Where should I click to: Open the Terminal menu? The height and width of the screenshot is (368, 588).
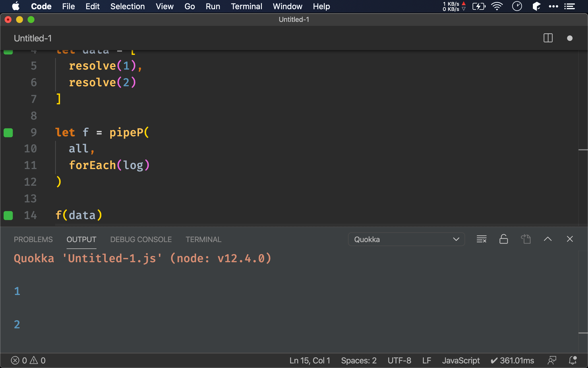[246, 6]
